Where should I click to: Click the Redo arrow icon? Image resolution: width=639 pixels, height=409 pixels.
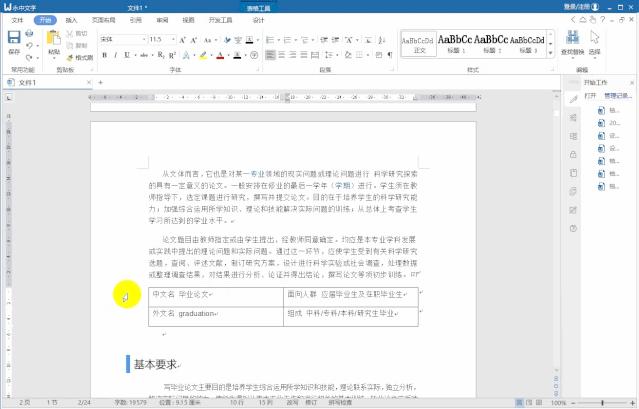(x=29, y=57)
